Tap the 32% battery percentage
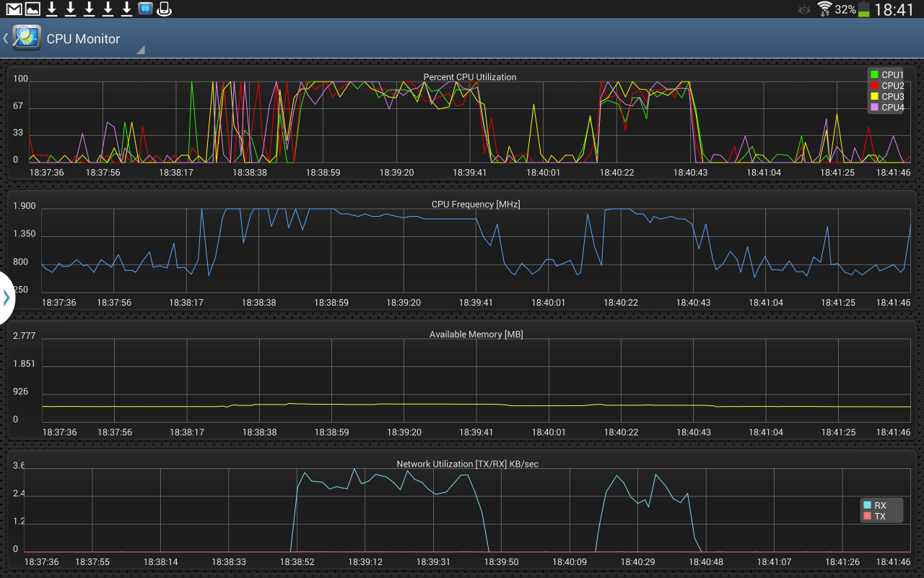This screenshot has height=578, width=924. 845,10
